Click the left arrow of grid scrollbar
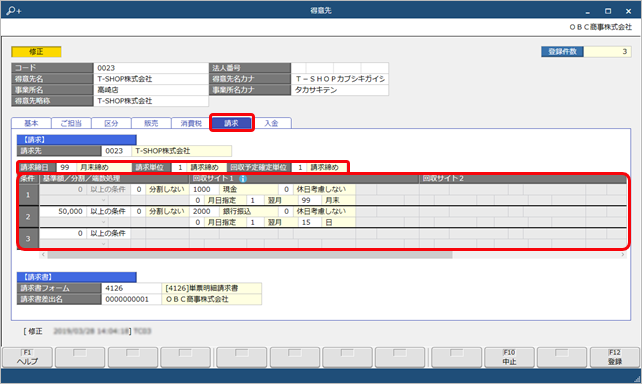 click(x=43, y=255)
